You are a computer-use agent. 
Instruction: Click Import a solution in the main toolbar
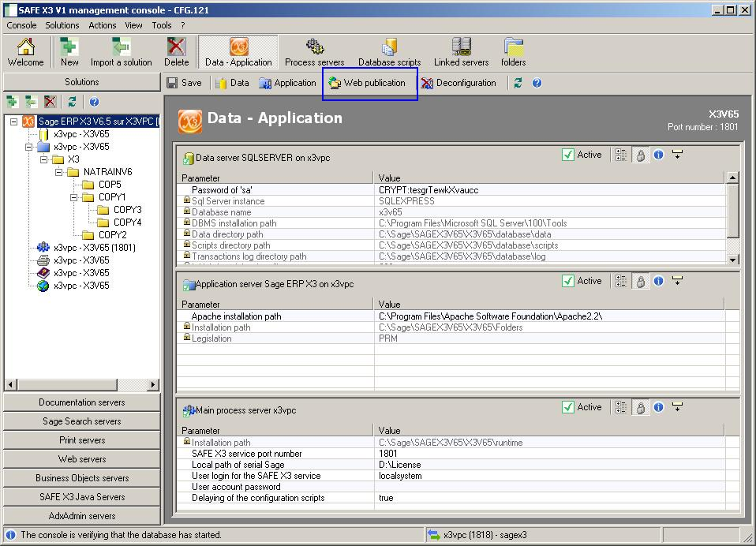[121, 52]
